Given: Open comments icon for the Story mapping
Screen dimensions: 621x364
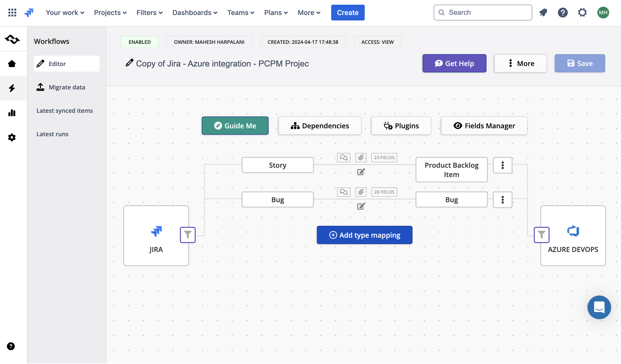Looking at the screenshot, I should tap(344, 158).
